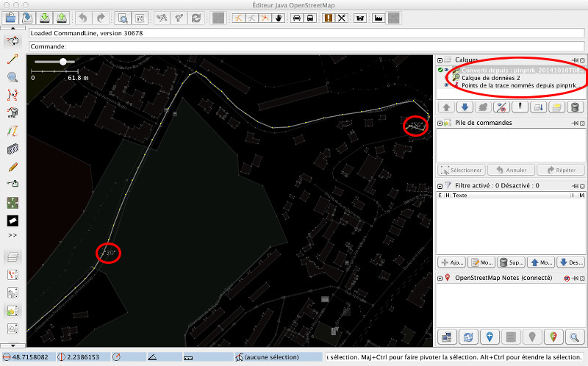Move selected layer down with blue arrow
Image resolution: width=588 pixels, height=366 pixels.
(x=465, y=107)
